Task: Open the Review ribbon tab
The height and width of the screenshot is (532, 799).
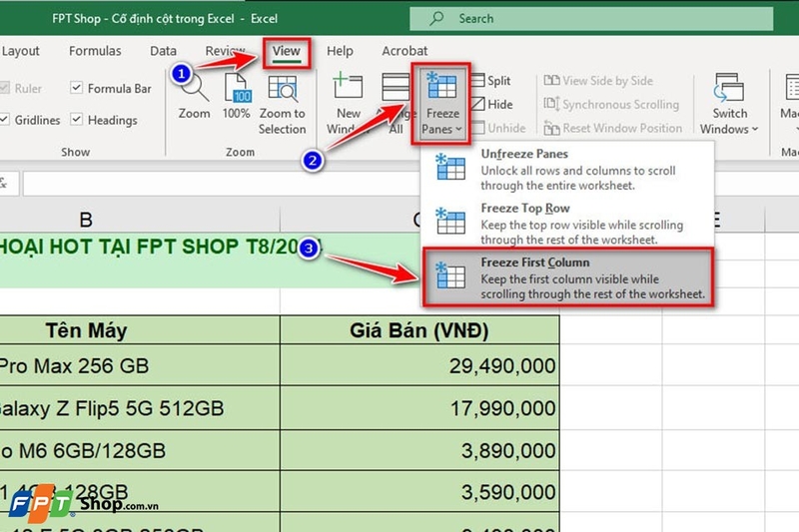Action: coord(225,51)
